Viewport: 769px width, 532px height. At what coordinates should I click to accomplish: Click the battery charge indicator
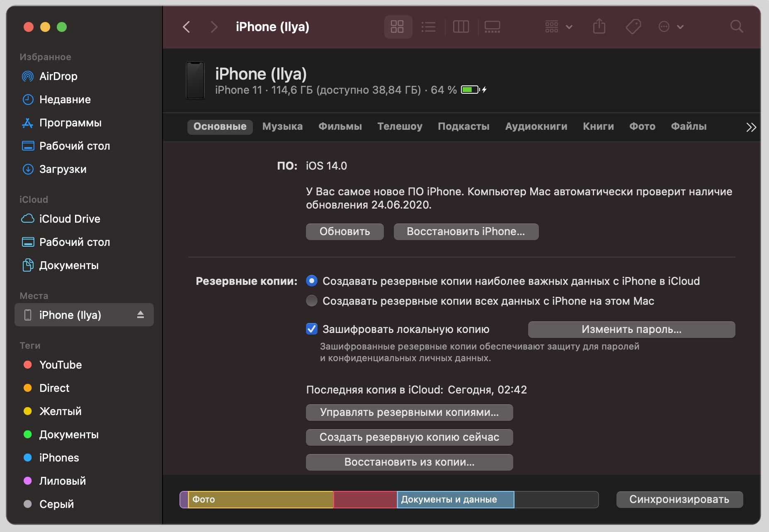(x=474, y=90)
